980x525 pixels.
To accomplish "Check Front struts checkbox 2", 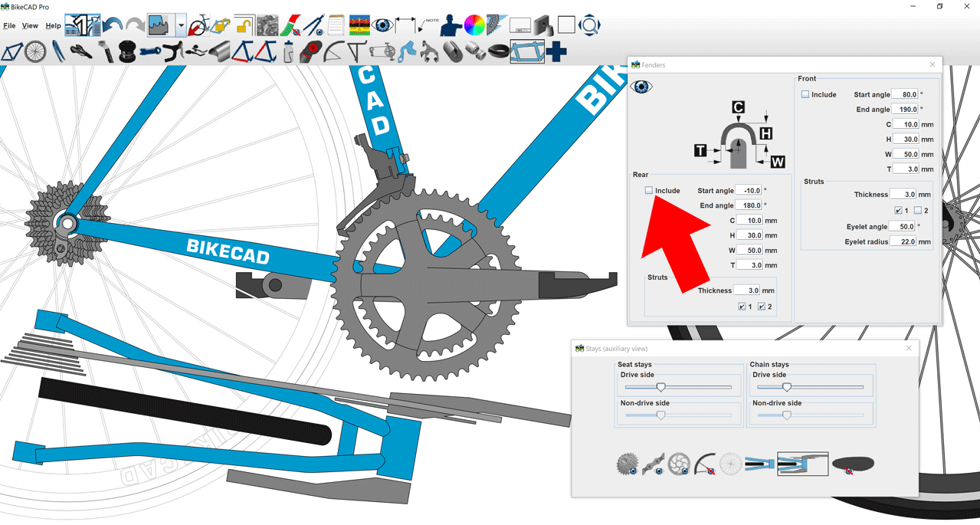I will [918, 210].
